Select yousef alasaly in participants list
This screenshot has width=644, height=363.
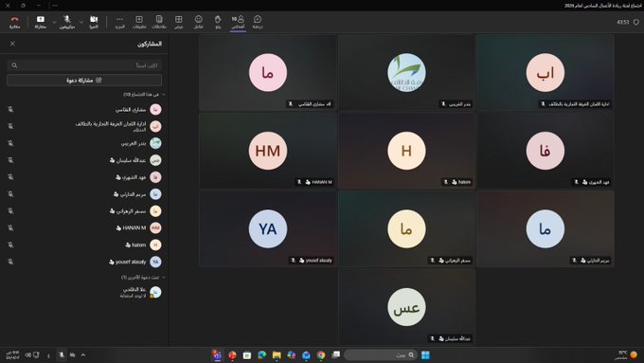[x=84, y=262]
